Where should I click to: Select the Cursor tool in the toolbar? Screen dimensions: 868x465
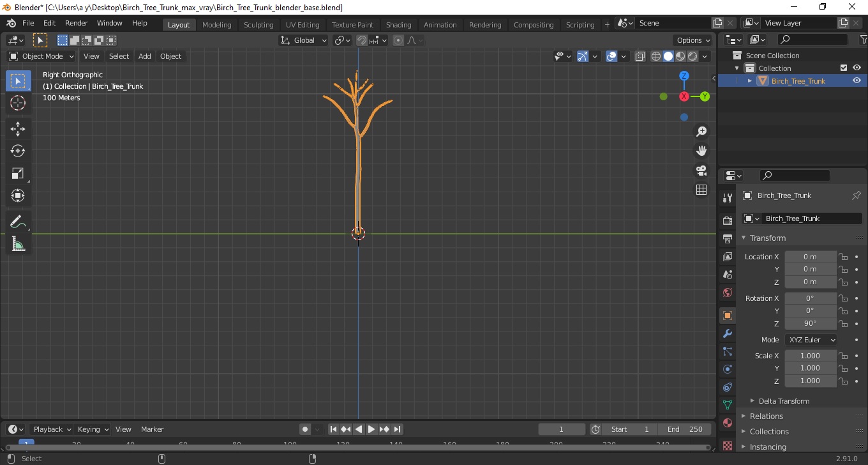coord(18,103)
